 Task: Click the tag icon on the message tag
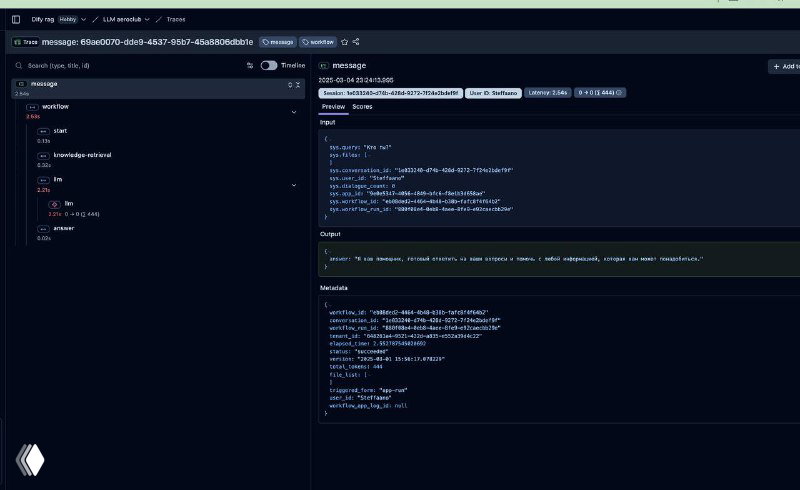point(265,42)
